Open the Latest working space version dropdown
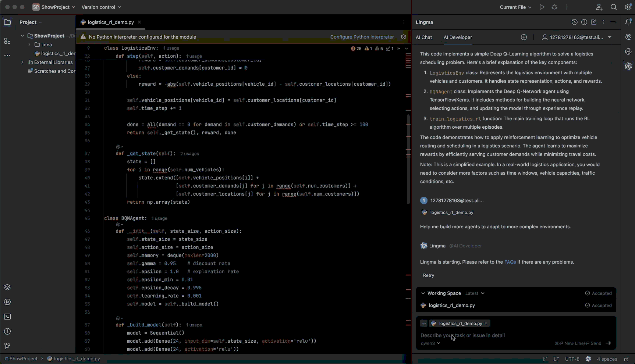Image resolution: width=635 pixels, height=364 pixels. (475, 293)
